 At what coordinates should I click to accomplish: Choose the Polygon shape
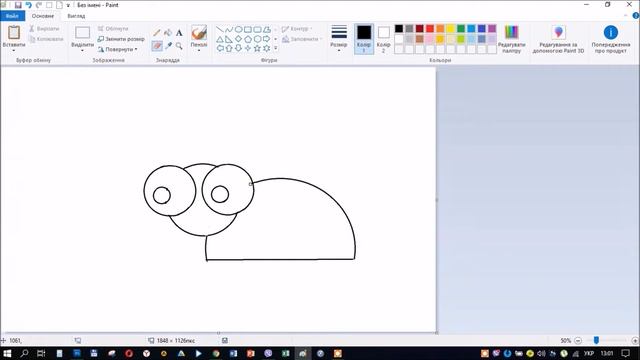pyautogui.click(x=267, y=29)
